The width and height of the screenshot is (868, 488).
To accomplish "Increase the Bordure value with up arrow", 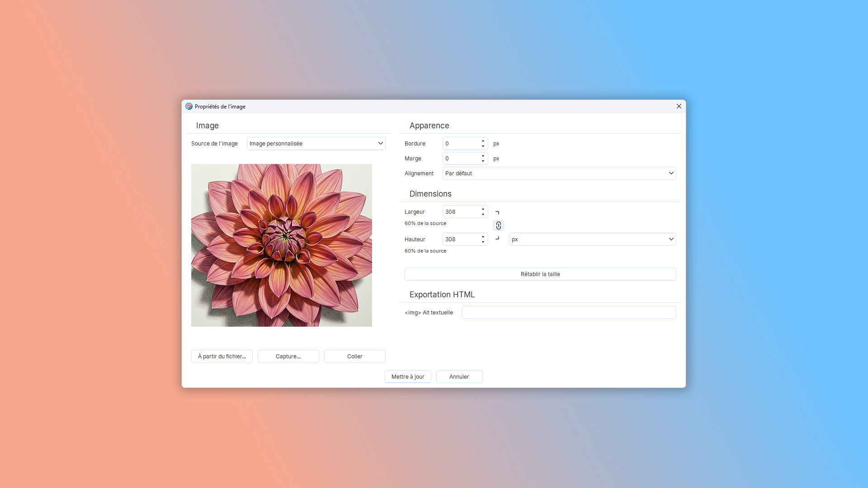I will pos(483,141).
